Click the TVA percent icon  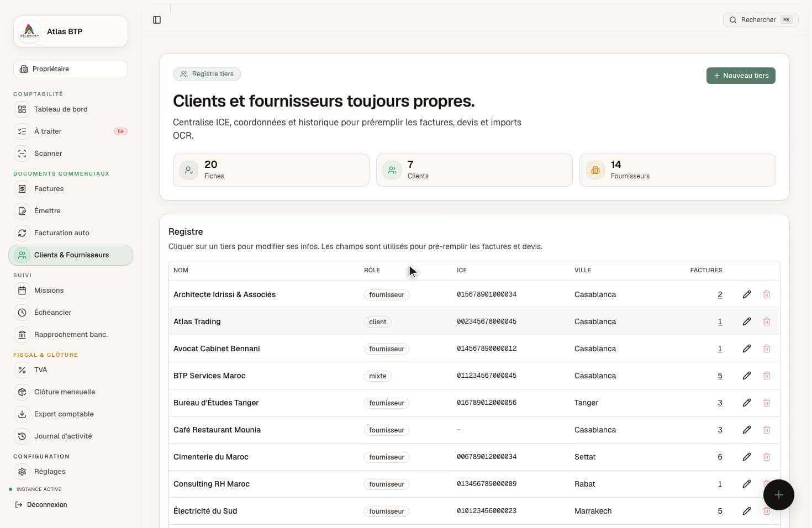click(22, 370)
